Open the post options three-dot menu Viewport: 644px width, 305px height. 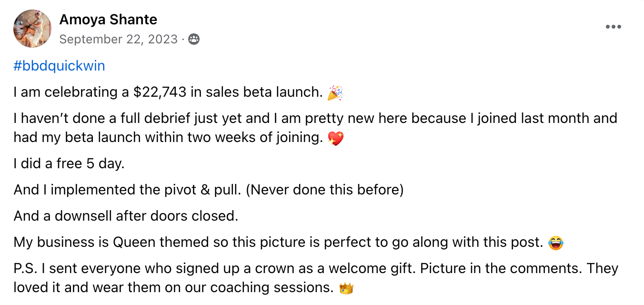click(x=613, y=27)
